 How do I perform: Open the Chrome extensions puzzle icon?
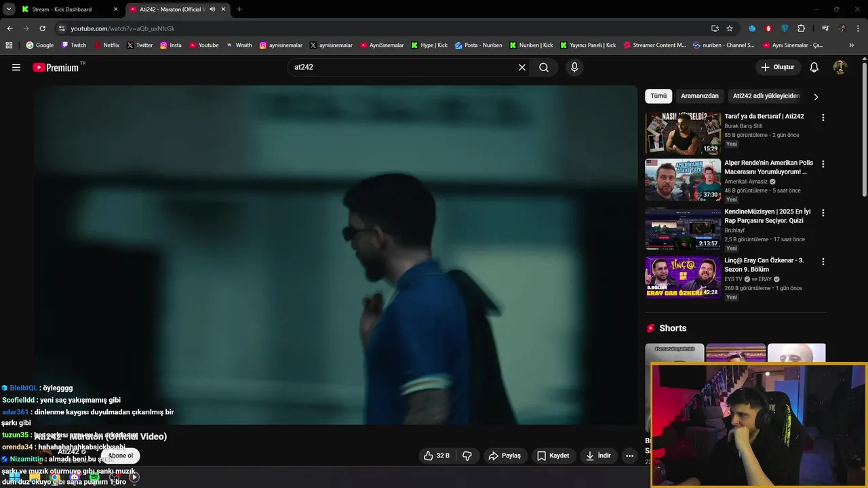(x=802, y=28)
